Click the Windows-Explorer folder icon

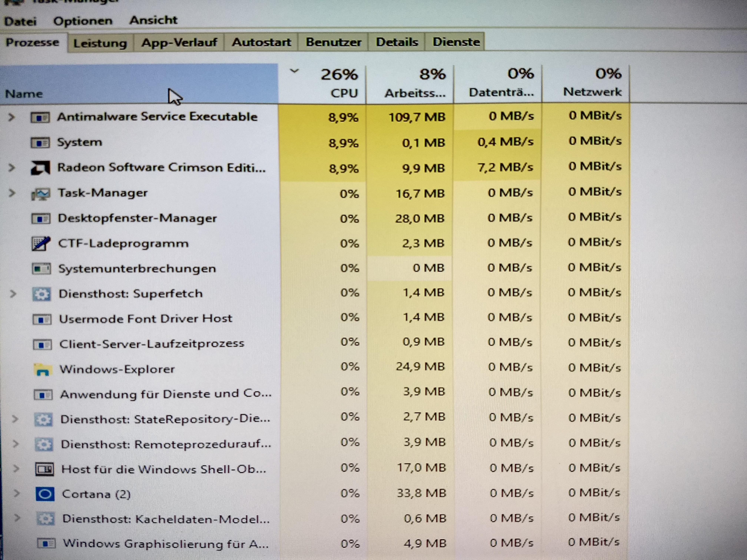coord(43,370)
